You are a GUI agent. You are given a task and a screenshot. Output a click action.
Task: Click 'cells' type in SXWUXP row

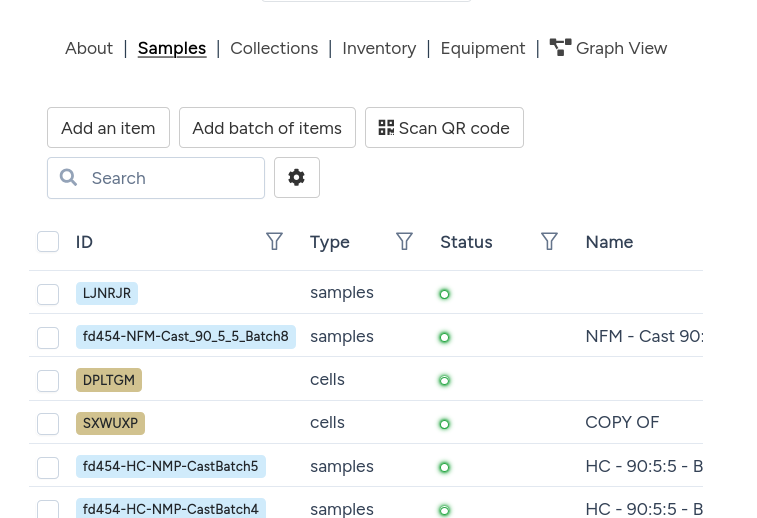tap(327, 422)
